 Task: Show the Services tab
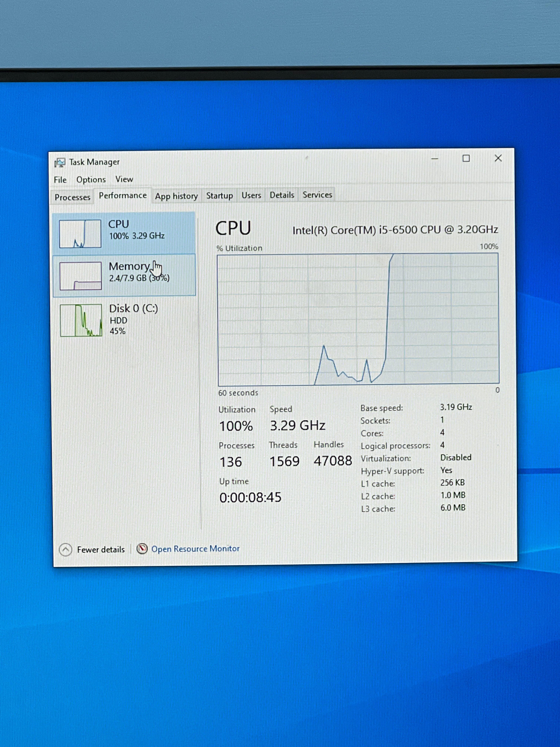[x=317, y=195]
